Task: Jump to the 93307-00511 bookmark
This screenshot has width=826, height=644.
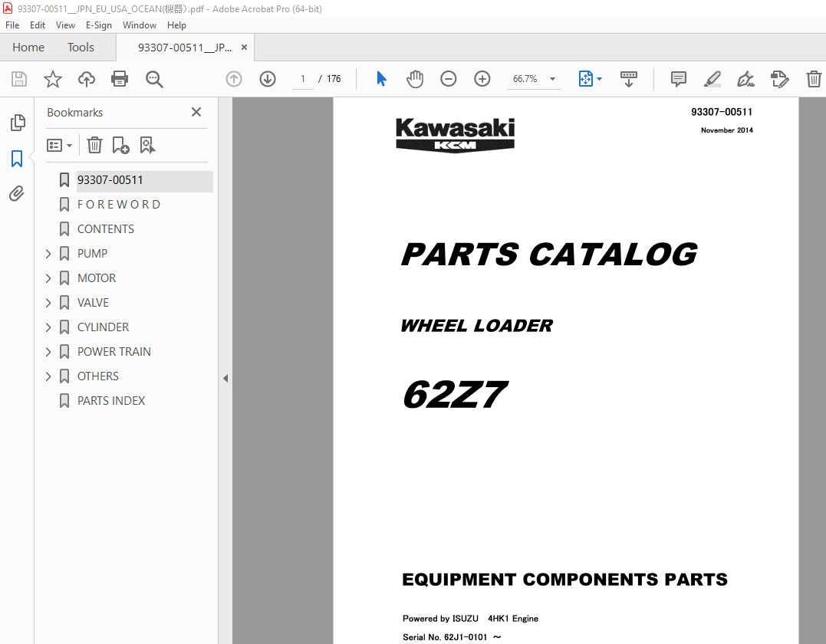Action: (110, 180)
